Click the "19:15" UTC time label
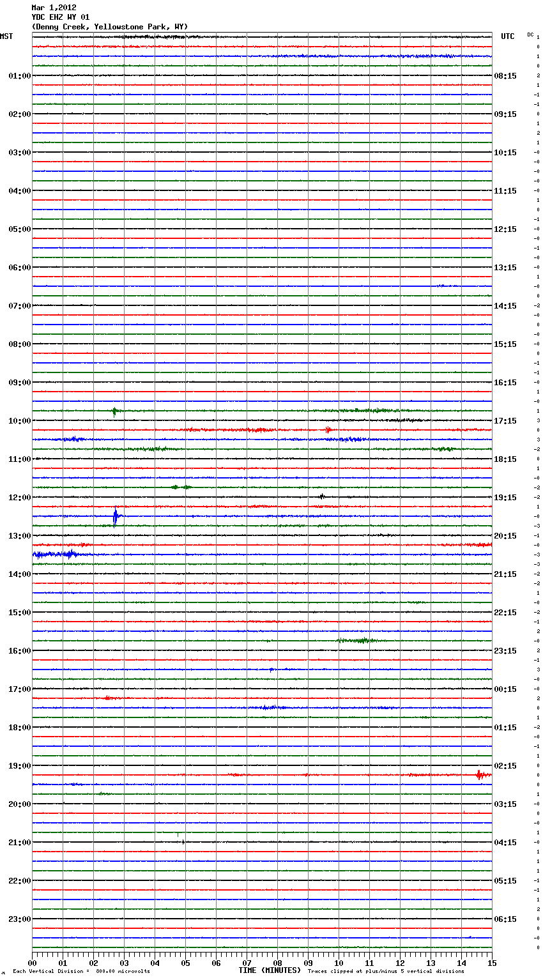Viewport: 543px width, 980px height. pyautogui.click(x=505, y=498)
